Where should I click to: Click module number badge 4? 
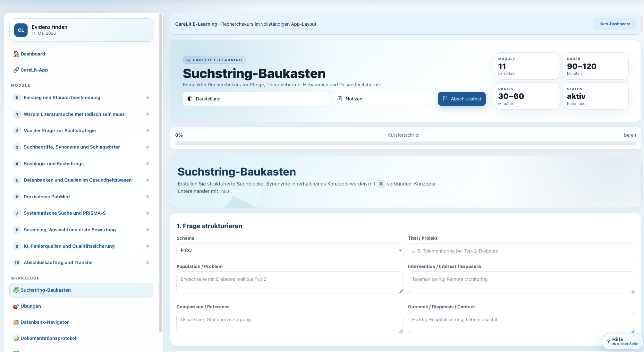coord(17,164)
